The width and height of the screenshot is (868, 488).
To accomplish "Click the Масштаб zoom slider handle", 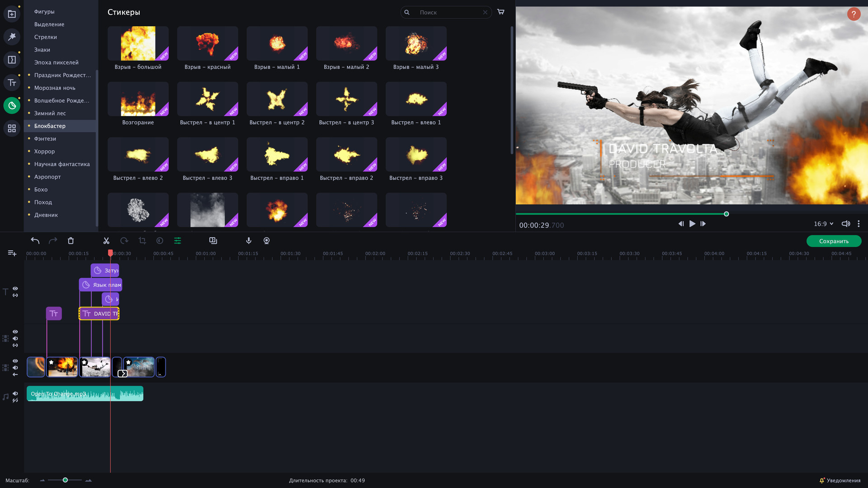I will 65,480.
